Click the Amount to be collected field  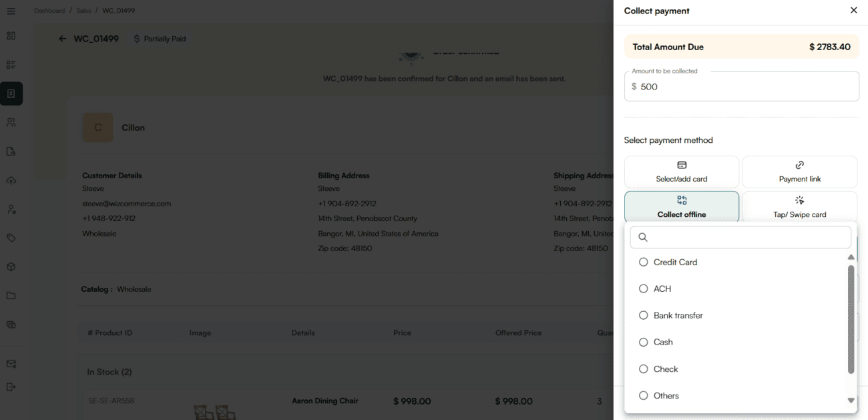(x=741, y=87)
